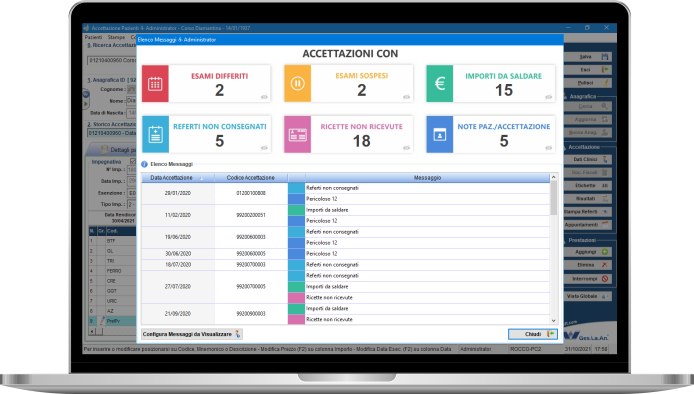The width and height of the screenshot is (694, 394).
Task: Click the blue note icon for Note Paz./Accettazione
Action: (440, 134)
